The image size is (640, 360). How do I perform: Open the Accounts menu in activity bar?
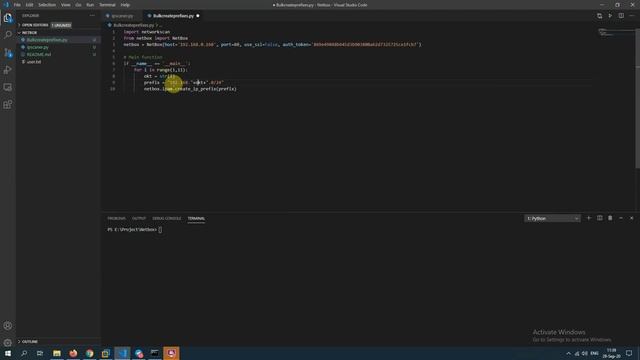coord(8,326)
